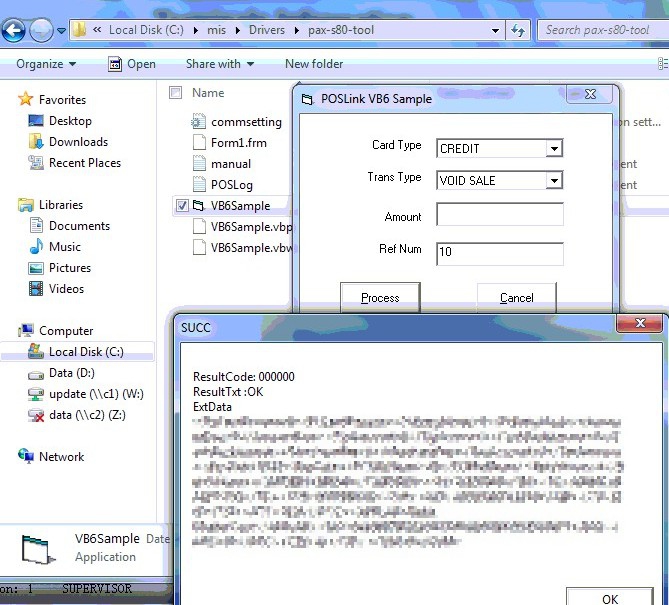Viewport: 669px width, 605px height.
Task: Click the VB6Sample preview icon in details pane
Action: (x=38, y=549)
